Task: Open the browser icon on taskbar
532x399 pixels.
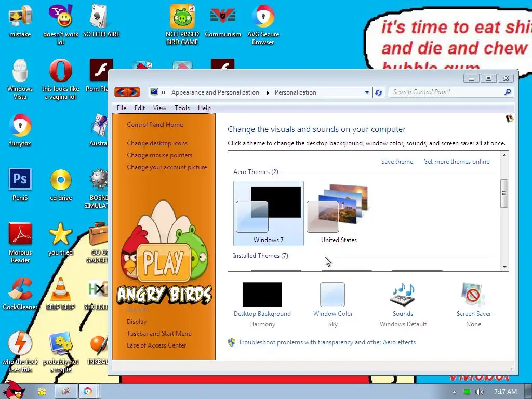Action: (x=88, y=392)
